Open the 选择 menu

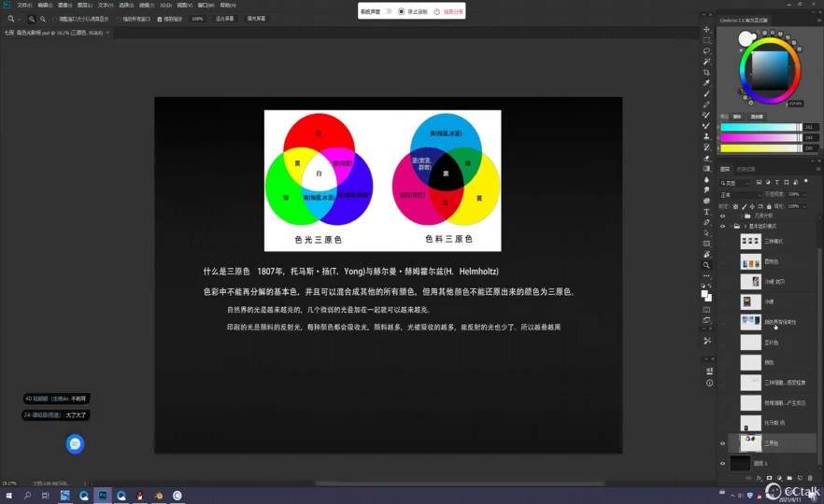click(126, 6)
